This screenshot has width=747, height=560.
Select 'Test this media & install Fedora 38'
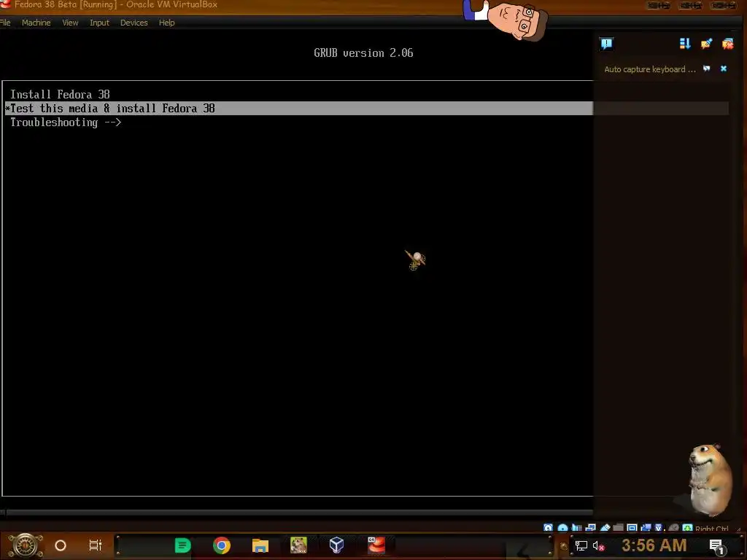[298, 108]
